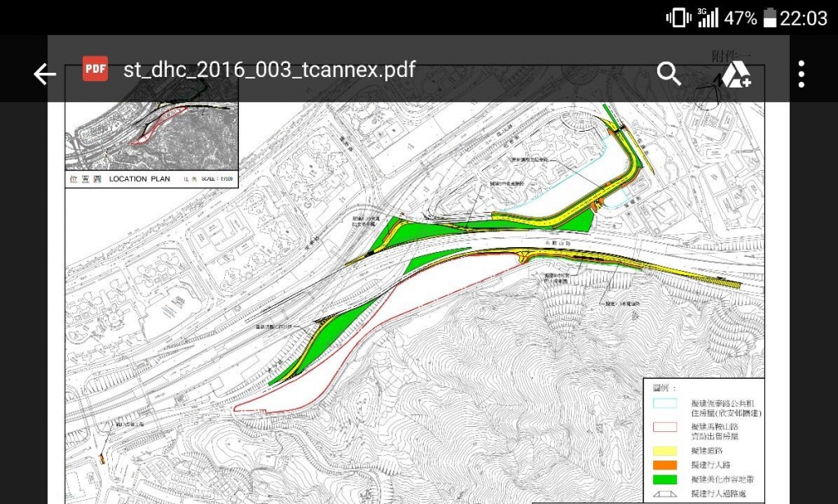Tap the vibrate mode status icon
This screenshot has height=504, width=838.
pyautogui.click(x=678, y=18)
